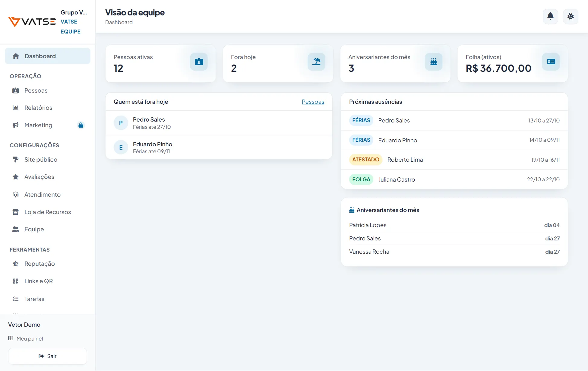The height and width of the screenshot is (371, 588).
Task: Open Site público settings
Action: pyautogui.click(x=48, y=160)
